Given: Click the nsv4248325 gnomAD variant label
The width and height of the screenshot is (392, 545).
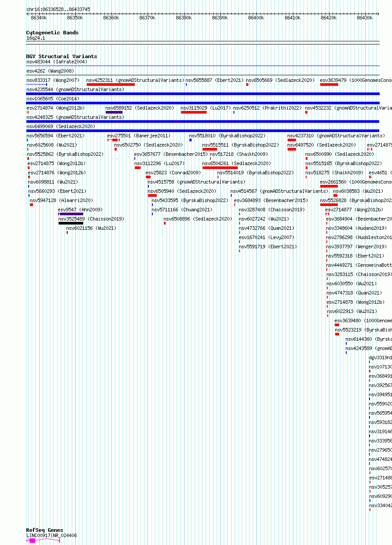Looking at the screenshot, I should 75,117.
